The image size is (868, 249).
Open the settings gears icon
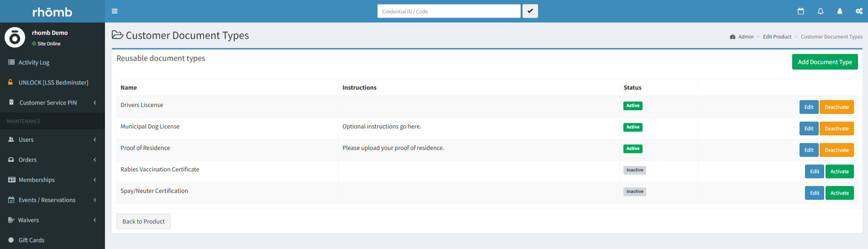click(x=859, y=11)
